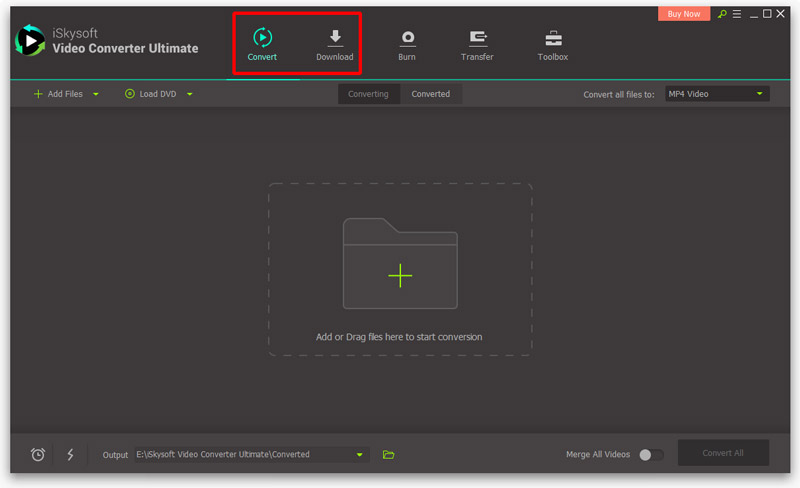Click the green key registration icon

pos(722,14)
